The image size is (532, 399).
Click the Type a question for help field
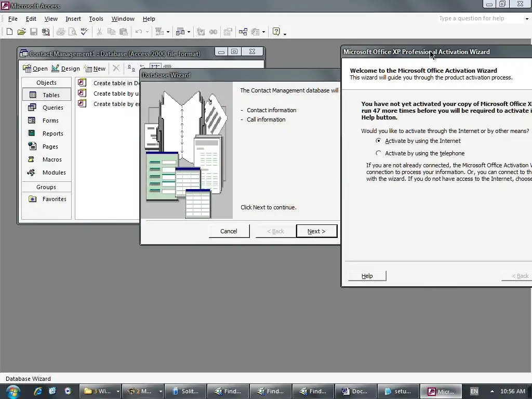pyautogui.click(x=481, y=18)
